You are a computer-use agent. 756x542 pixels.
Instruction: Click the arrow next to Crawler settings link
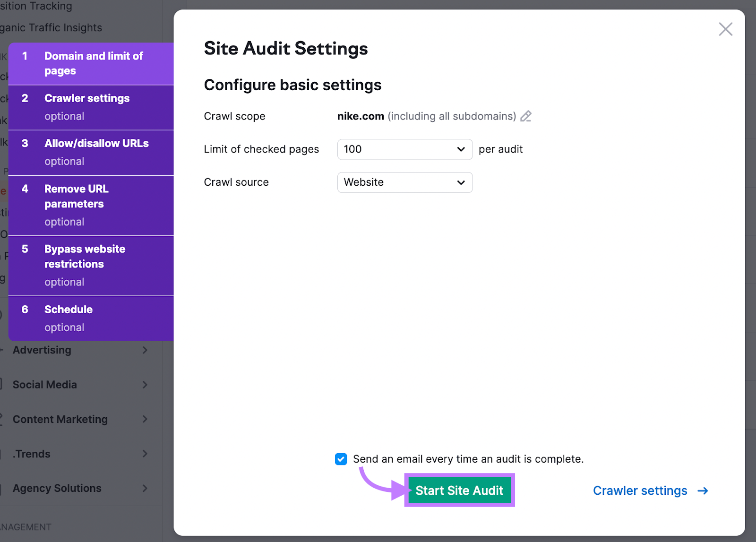(703, 490)
